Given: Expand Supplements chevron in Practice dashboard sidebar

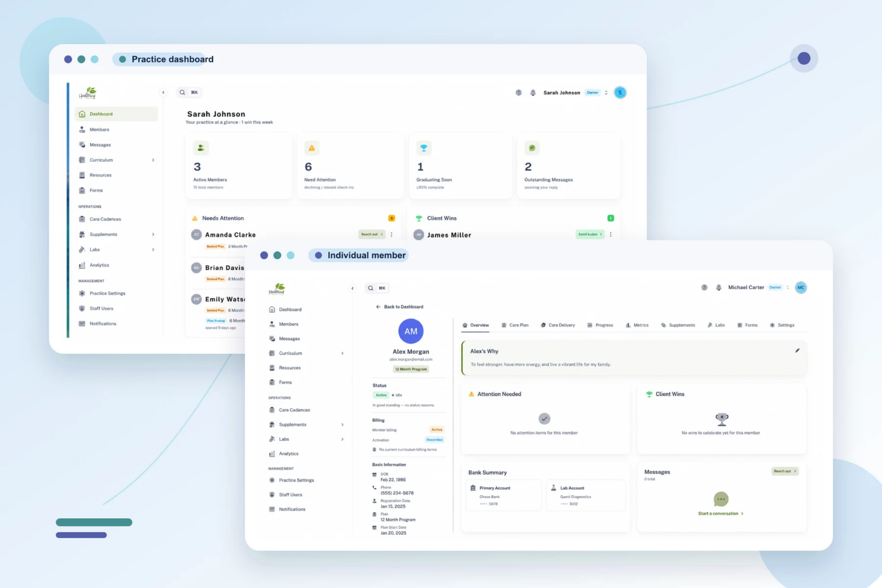Looking at the screenshot, I should coord(153,234).
